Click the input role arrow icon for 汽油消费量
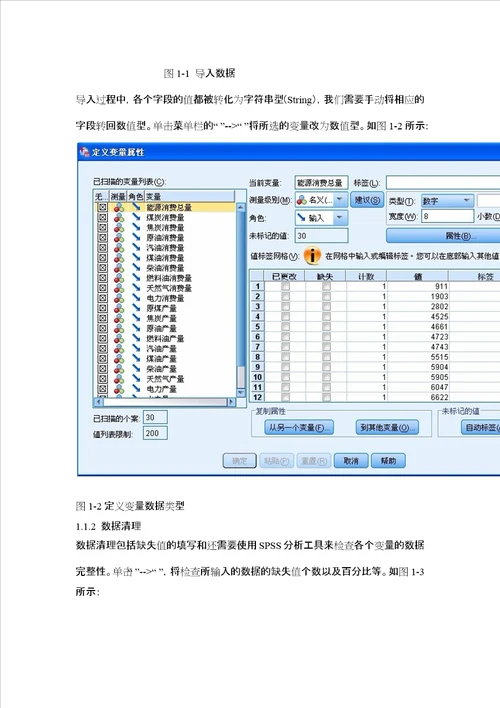Screen dimensions: 500x708 click(x=136, y=247)
